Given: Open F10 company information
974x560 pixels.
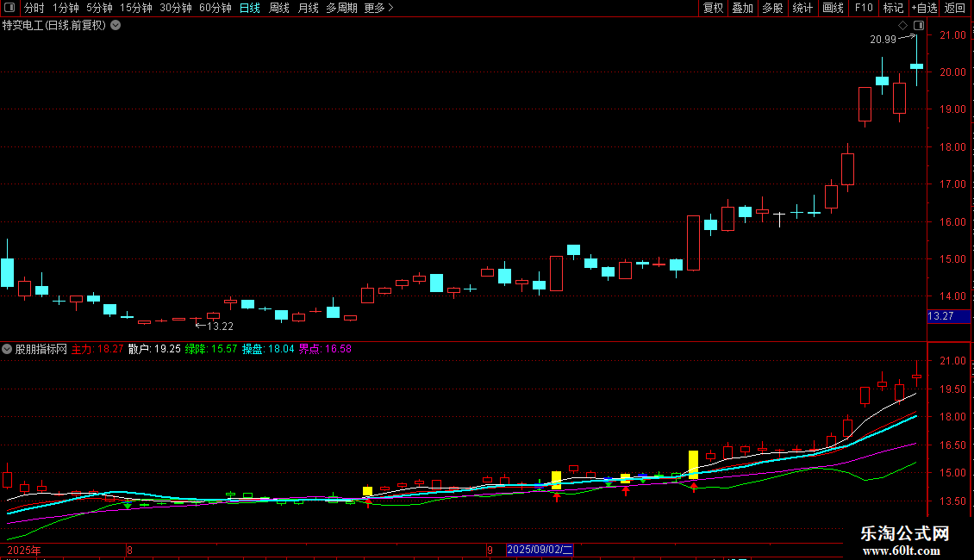Looking at the screenshot, I should (864, 8).
